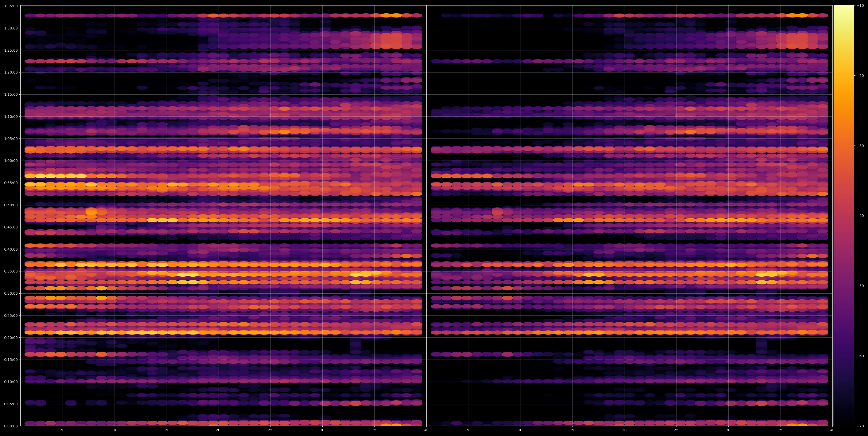This screenshot has height=436, width=868.
Task: Click x-axis label 25 under the right plot
Action: pos(676,430)
